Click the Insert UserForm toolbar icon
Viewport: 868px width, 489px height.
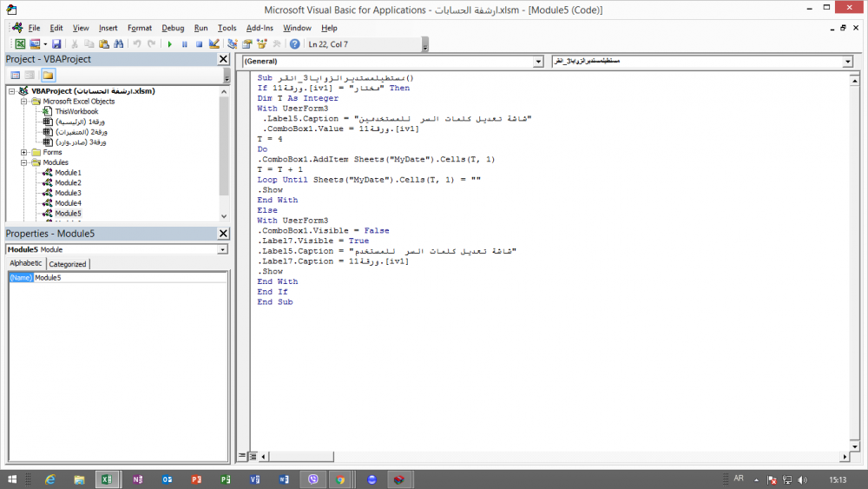click(35, 44)
